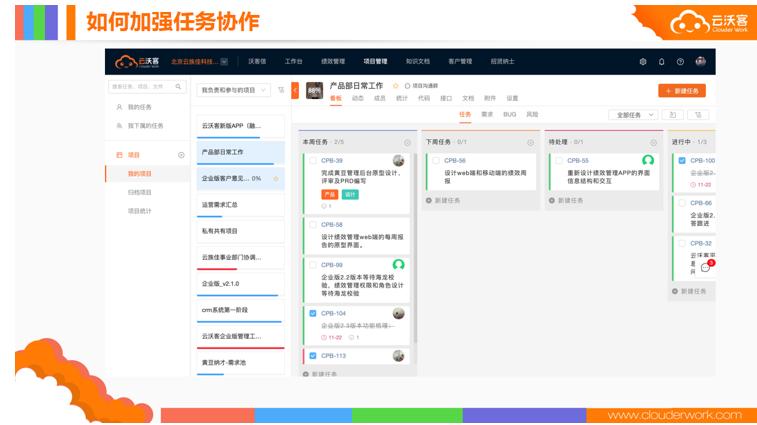Viewport: 757px width, 425px height.
Task: Open the 项目沟通群 chat
Action: tap(421, 86)
